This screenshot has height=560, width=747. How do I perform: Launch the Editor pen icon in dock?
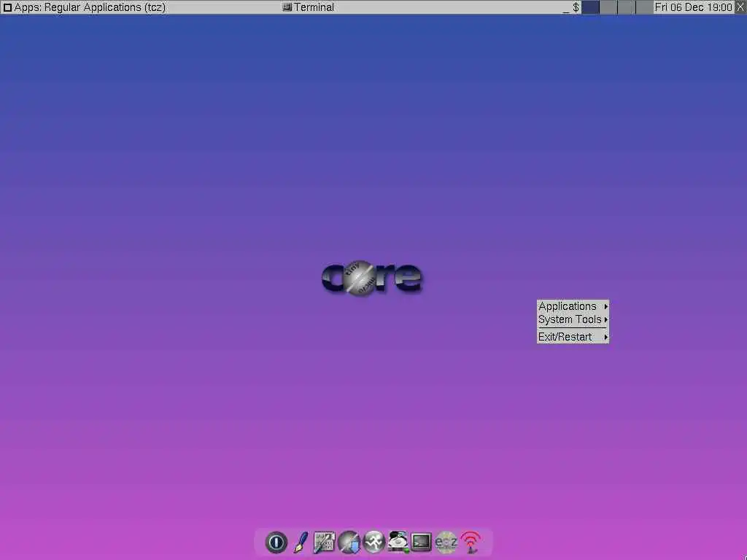(301, 542)
